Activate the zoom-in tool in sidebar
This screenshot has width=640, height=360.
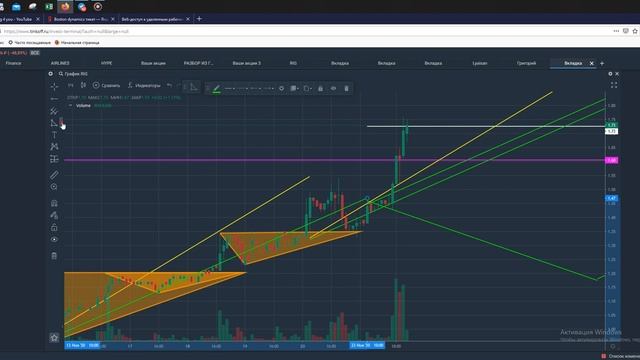tap(54, 187)
